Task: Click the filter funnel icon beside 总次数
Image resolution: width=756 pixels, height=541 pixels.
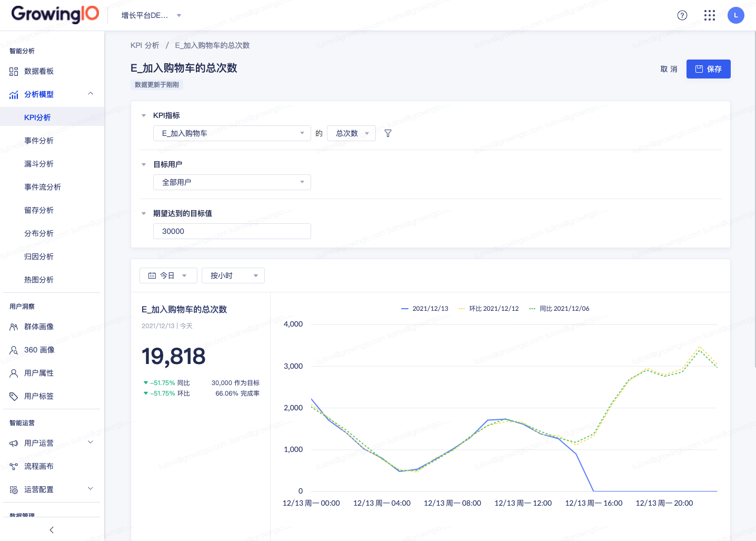Action: point(388,133)
